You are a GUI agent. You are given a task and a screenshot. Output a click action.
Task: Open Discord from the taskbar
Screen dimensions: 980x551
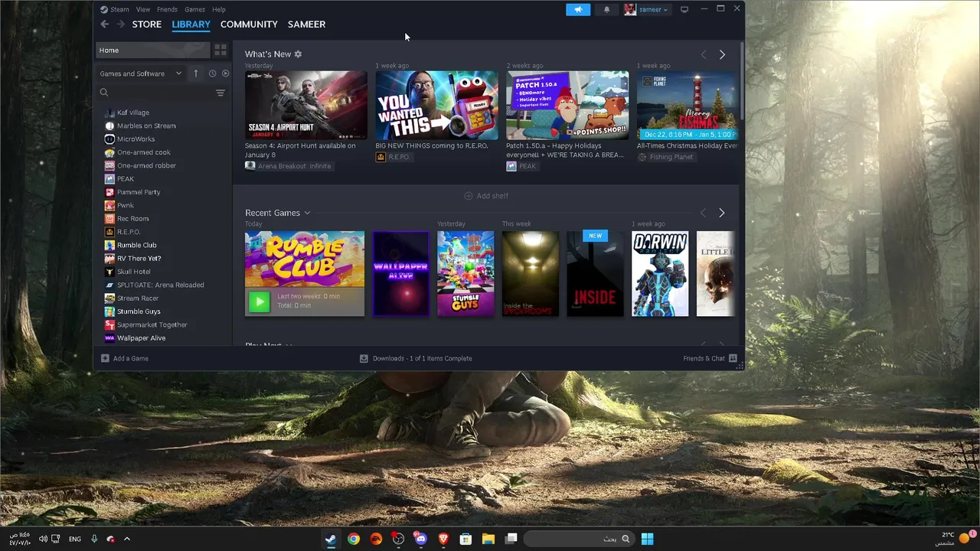[420, 539]
